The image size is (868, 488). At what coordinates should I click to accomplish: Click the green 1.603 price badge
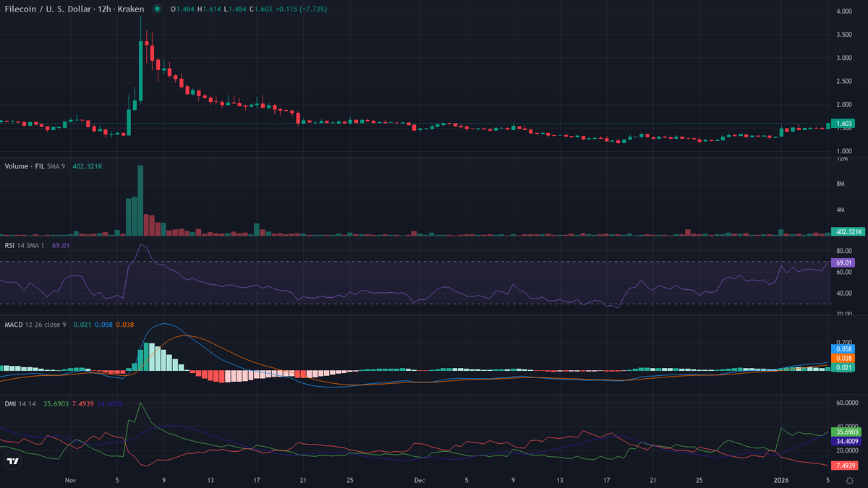click(x=843, y=124)
